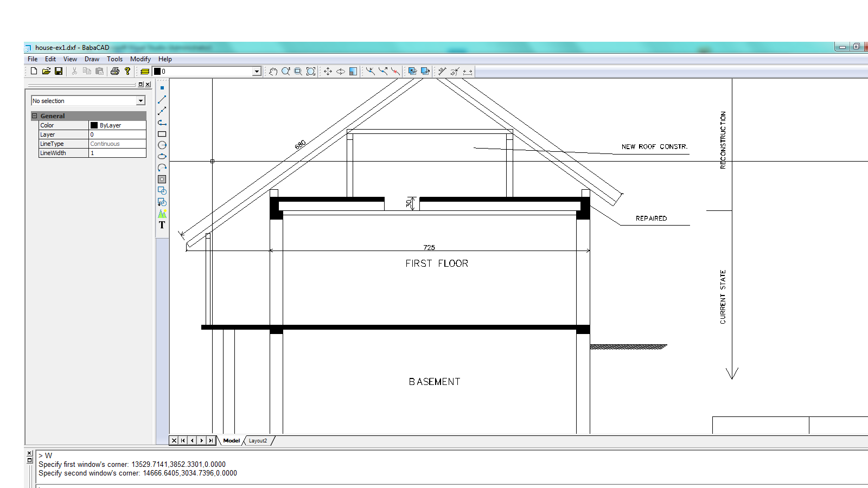Image resolution: width=868 pixels, height=488 pixels.
Task: Select the Scale tool icon
Action: (353, 71)
